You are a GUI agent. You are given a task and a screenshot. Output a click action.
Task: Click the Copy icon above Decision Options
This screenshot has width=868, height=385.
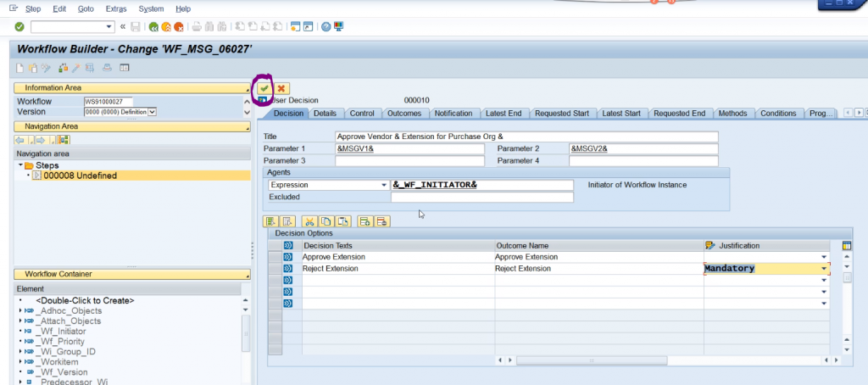[326, 221]
